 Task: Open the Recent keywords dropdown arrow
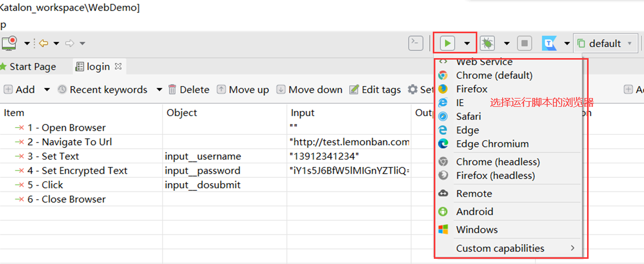pos(159,90)
